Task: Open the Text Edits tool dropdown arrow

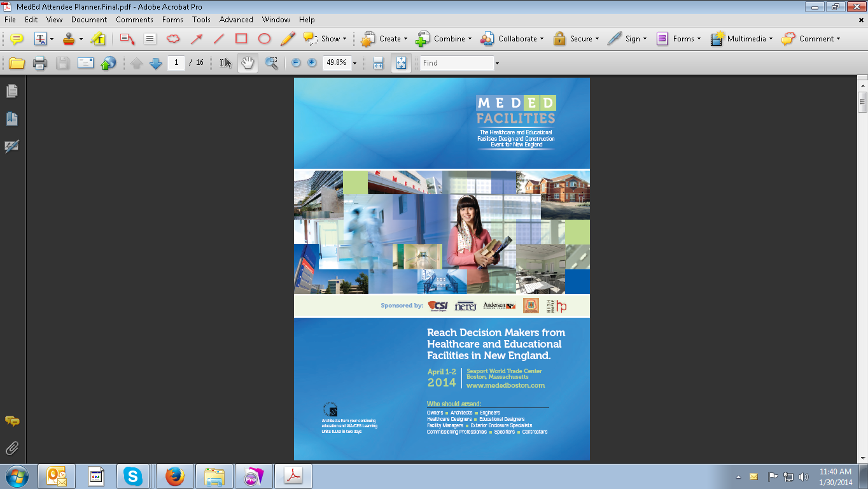Action: [x=52, y=39]
